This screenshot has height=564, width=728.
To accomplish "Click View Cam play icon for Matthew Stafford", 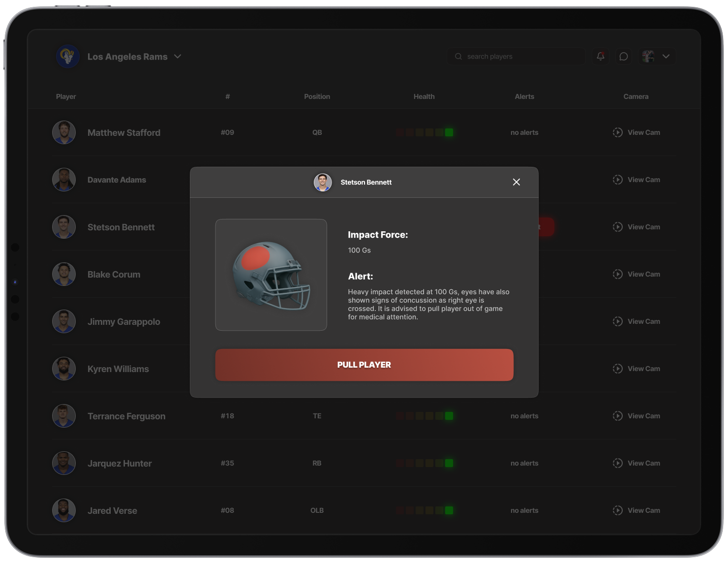I will (617, 132).
